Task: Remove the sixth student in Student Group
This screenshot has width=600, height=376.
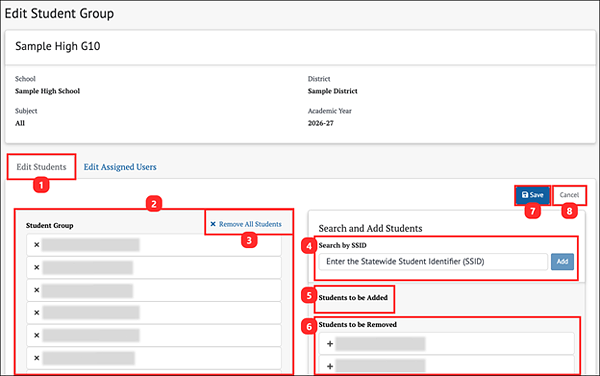Action: tap(37, 358)
